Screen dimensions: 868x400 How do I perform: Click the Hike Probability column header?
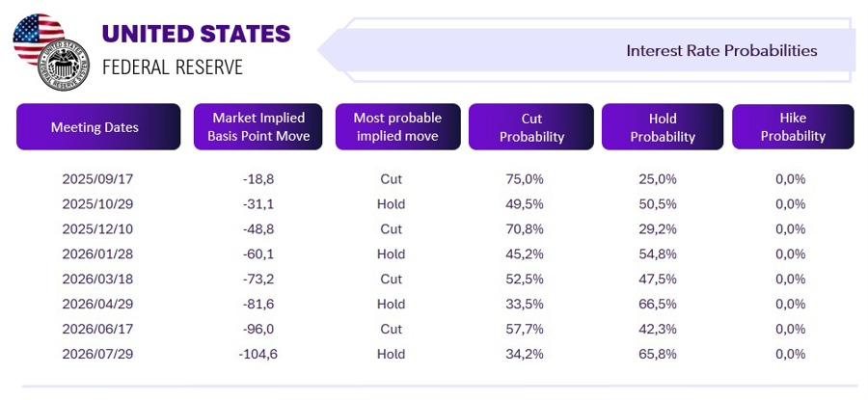click(x=793, y=126)
